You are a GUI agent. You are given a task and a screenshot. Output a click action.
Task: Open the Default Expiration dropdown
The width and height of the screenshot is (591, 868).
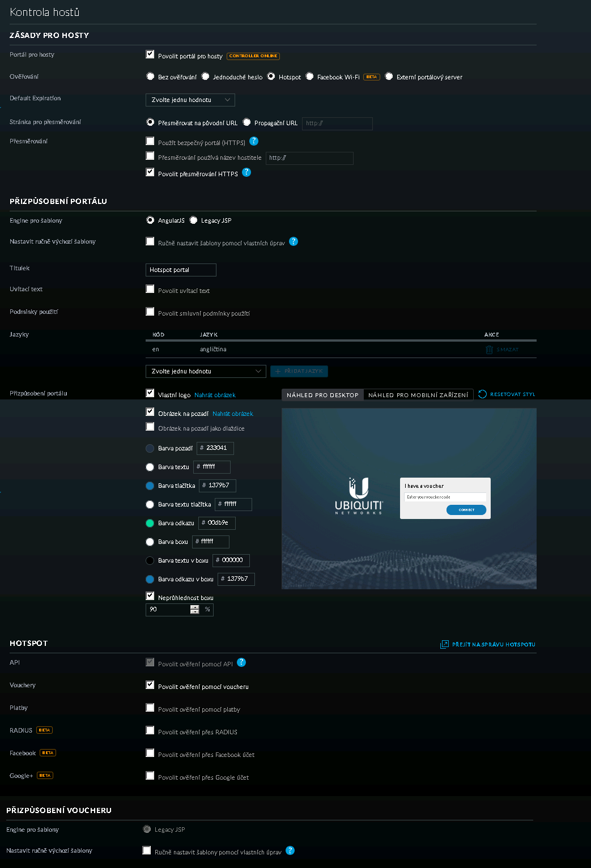pyautogui.click(x=190, y=100)
